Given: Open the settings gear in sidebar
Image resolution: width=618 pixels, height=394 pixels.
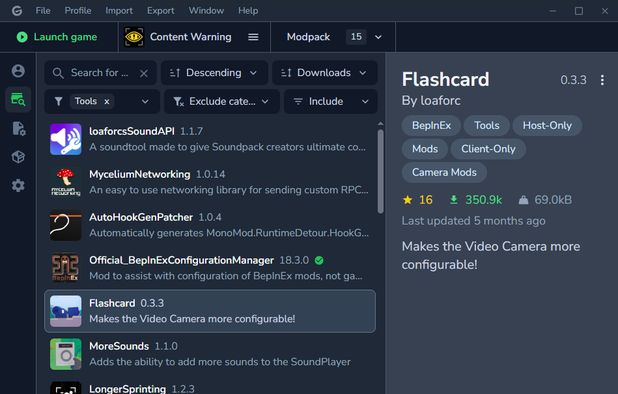Looking at the screenshot, I should click(18, 185).
